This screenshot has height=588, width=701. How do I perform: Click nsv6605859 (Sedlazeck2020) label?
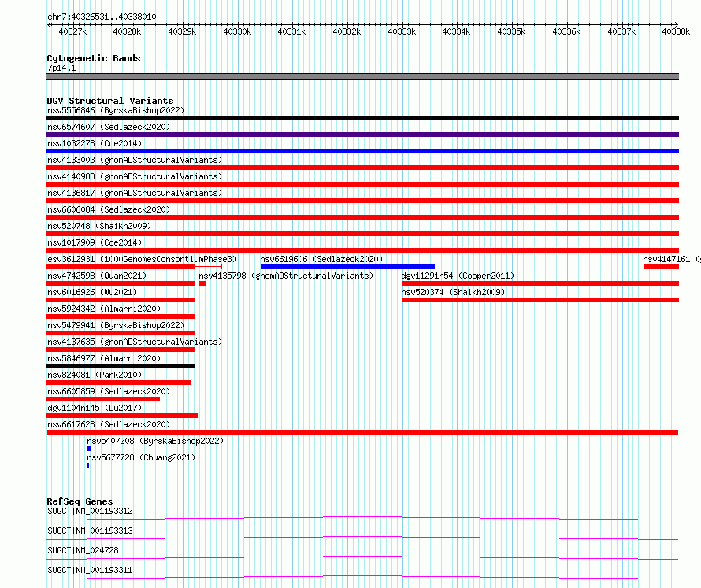109,391
